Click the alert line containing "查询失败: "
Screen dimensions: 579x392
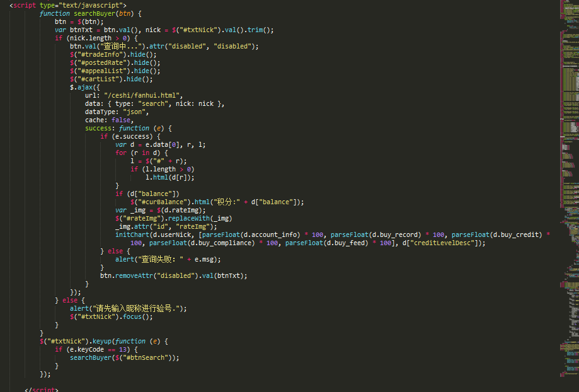coord(168,259)
